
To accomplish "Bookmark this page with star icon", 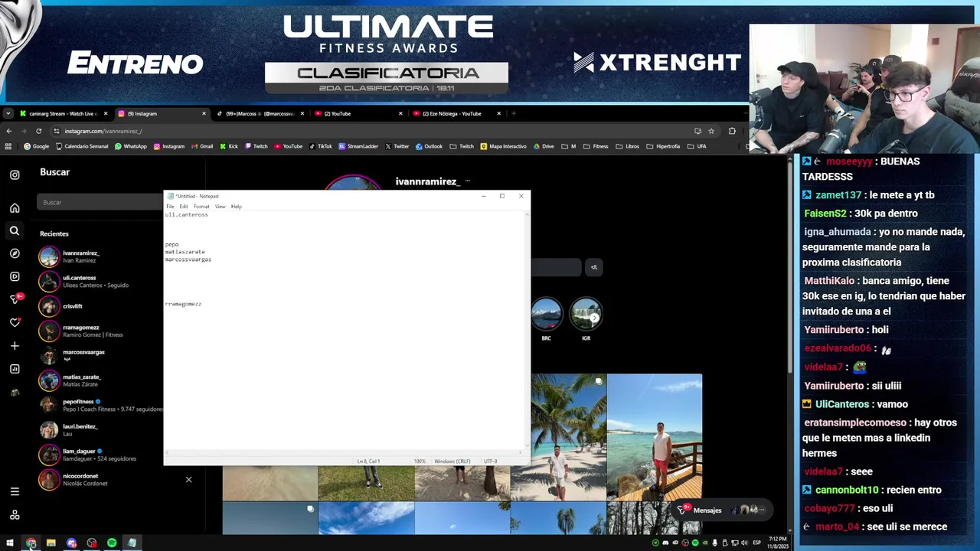I will click(711, 131).
